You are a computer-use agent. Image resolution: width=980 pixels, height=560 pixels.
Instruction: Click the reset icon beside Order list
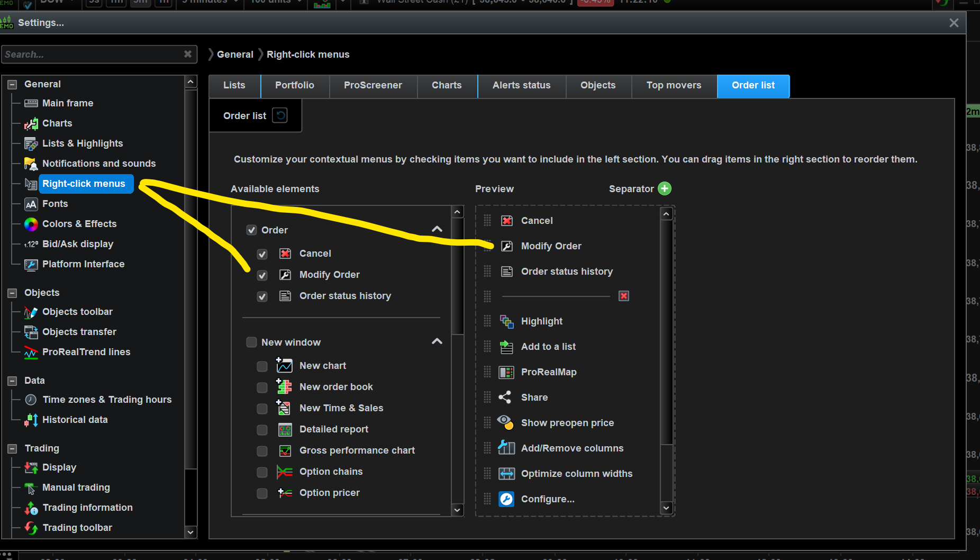click(280, 115)
